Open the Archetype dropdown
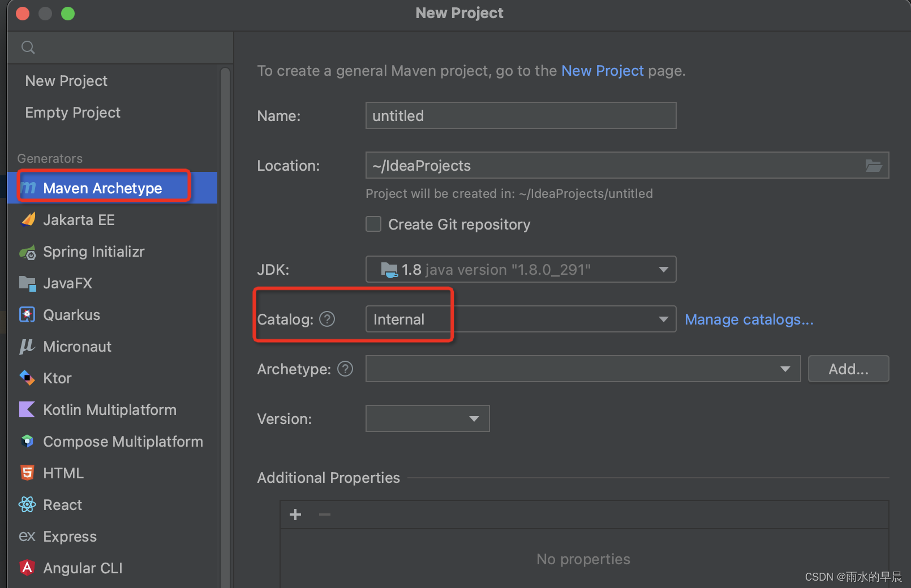Image resolution: width=911 pixels, height=588 pixels. coord(583,369)
